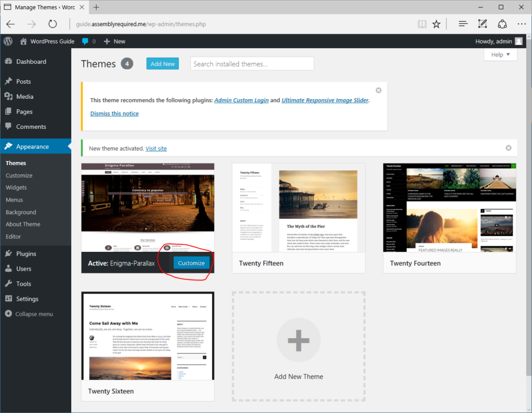This screenshot has height=413, width=532.
Task: Close the New theme activated notice
Action: click(x=509, y=148)
